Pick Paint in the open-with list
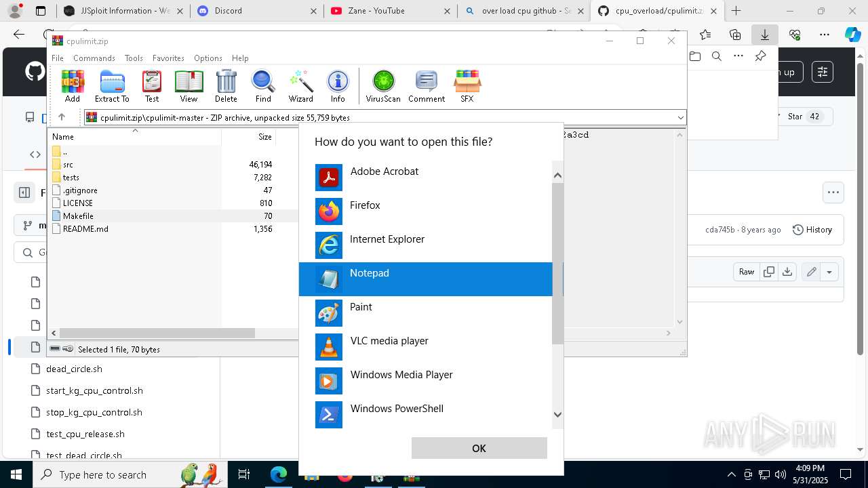Image resolution: width=868 pixels, height=488 pixels. tap(426, 313)
